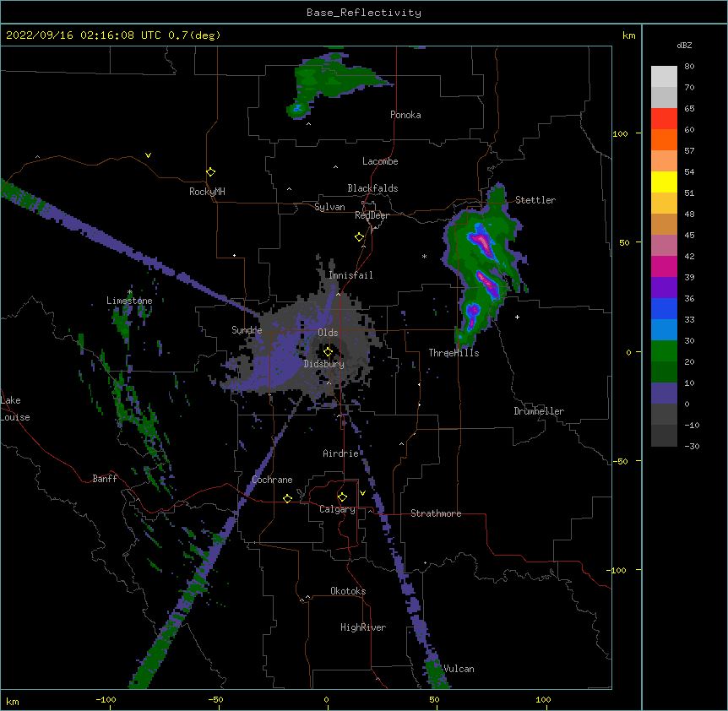This screenshot has height=711, width=728.
Task: Click the yellow marker above Calgary label
Action: [x=342, y=497]
